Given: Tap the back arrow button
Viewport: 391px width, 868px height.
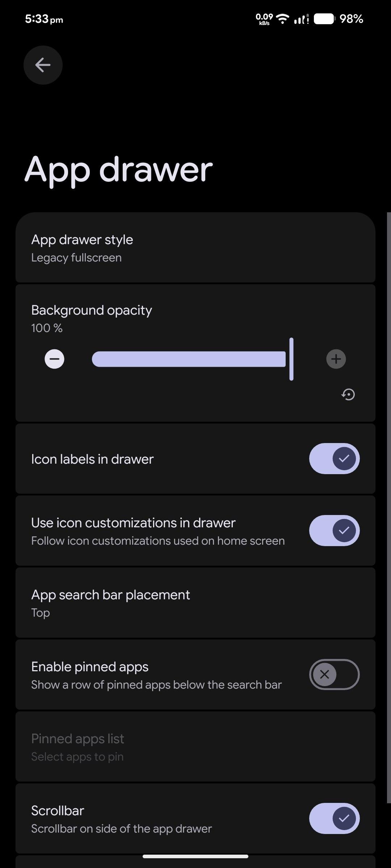Looking at the screenshot, I should (x=43, y=65).
